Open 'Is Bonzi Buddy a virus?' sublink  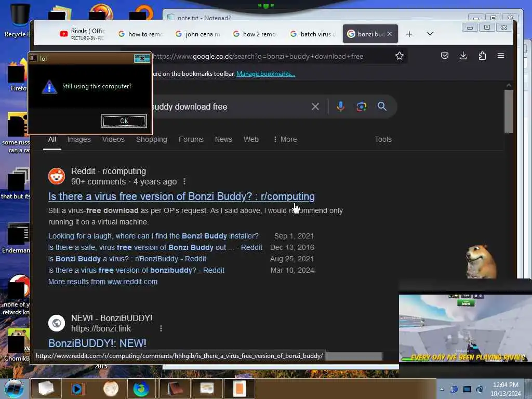point(127,259)
